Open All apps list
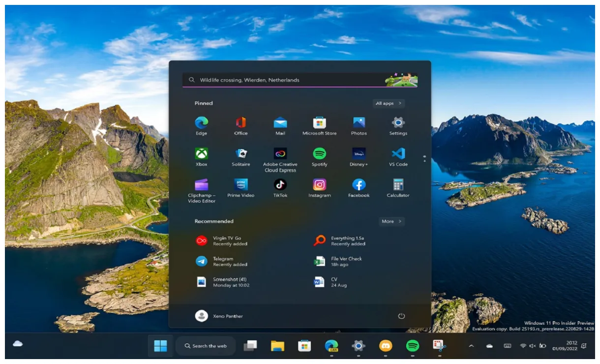This screenshot has width=600, height=364. [x=388, y=103]
